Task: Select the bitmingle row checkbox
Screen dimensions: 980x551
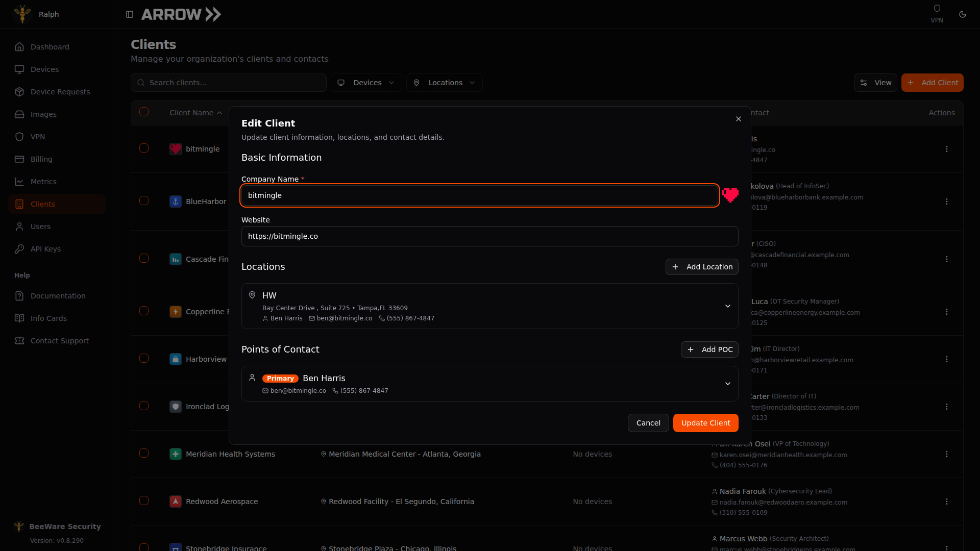Action: point(144,148)
